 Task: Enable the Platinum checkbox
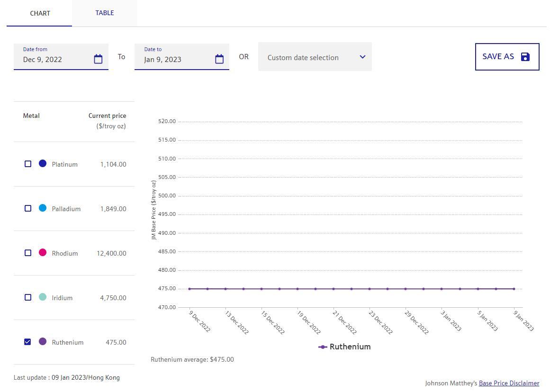click(28, 164)
